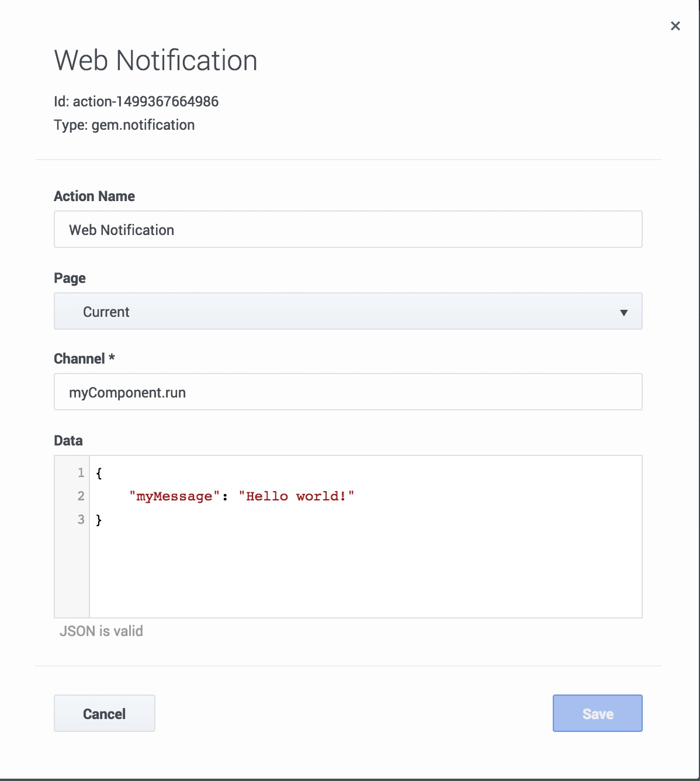
Task: Click the "JSON is valid" status text
Action: pyautogui.click(x=101, y=631)
